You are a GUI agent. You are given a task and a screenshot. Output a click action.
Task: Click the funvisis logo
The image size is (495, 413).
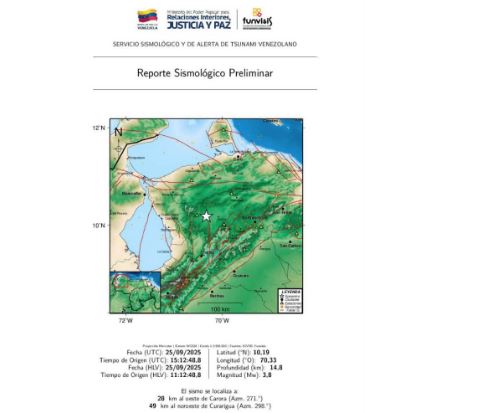[257, 19]
